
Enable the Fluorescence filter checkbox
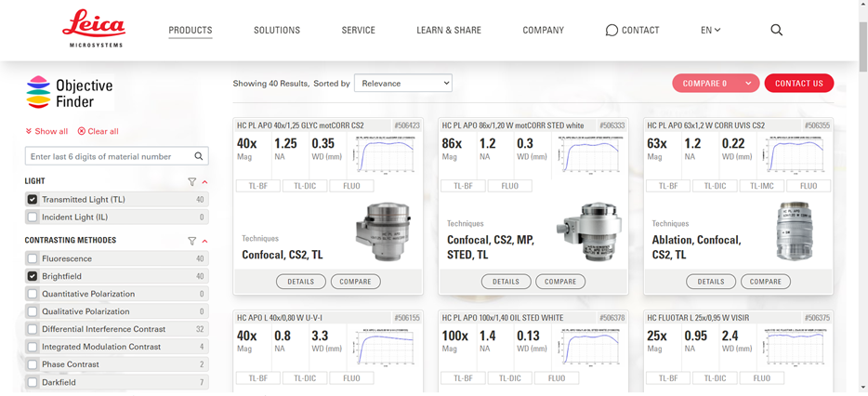point(33,258)
